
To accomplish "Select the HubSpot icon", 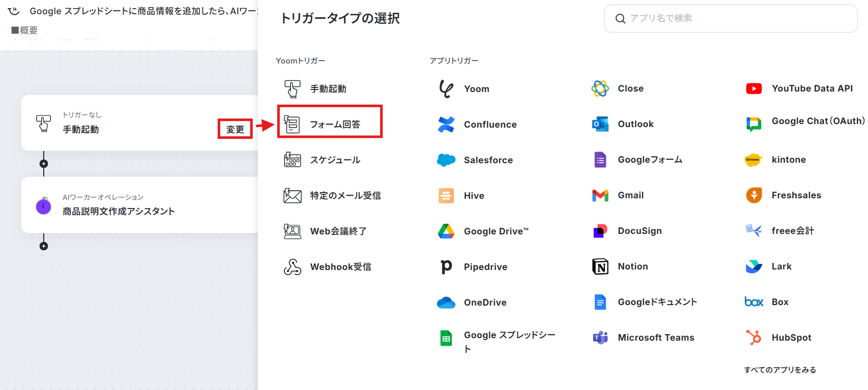I will pyautogui.click(x=754, y=338).
